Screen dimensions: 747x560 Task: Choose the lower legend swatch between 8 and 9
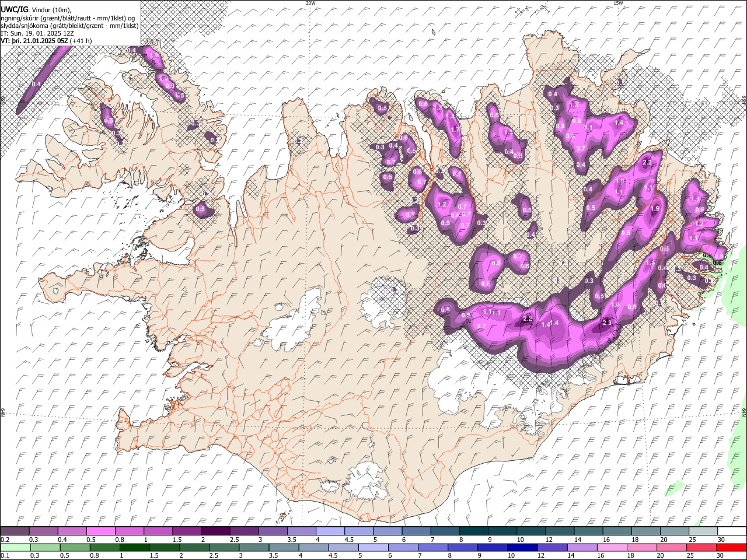pos(463,547)
